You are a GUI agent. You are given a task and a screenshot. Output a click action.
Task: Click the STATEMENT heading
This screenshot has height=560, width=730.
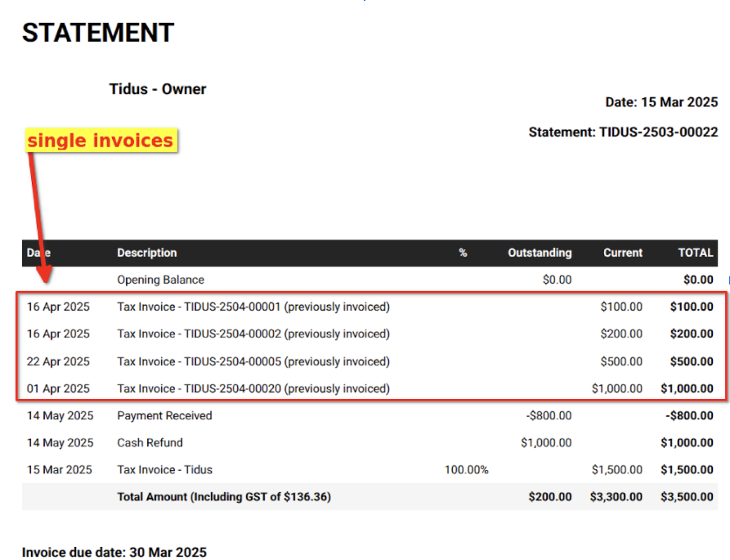98,33
